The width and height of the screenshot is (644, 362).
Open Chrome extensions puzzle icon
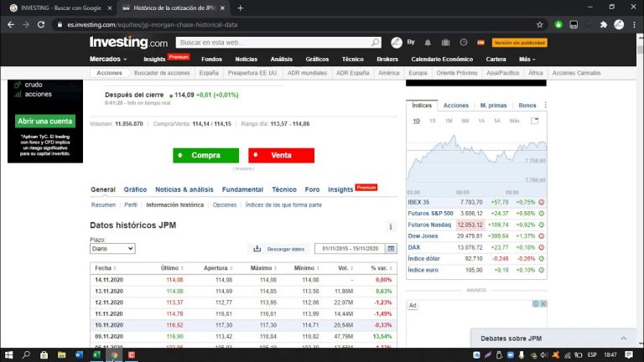pos(604,24)
